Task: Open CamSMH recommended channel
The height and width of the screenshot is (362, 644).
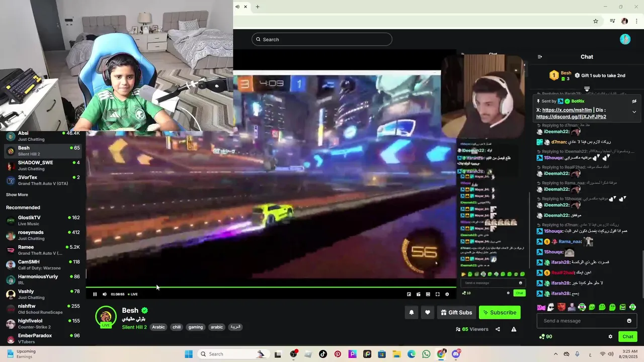Action: pos(43,264)
